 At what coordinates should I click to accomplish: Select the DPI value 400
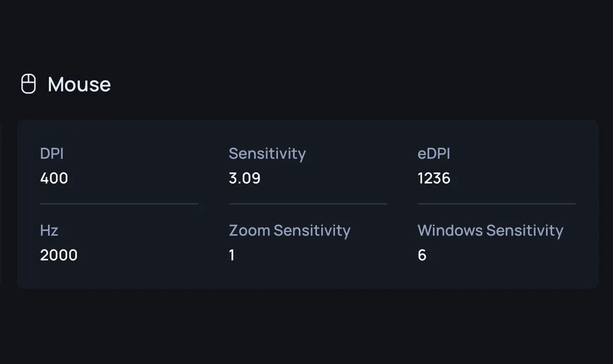pos(54,178)
